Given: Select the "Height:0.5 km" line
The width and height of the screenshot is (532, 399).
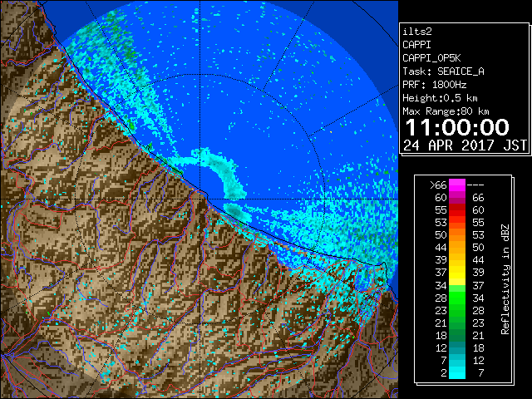Looking at the screenshot, I should (x=440, y=98).
